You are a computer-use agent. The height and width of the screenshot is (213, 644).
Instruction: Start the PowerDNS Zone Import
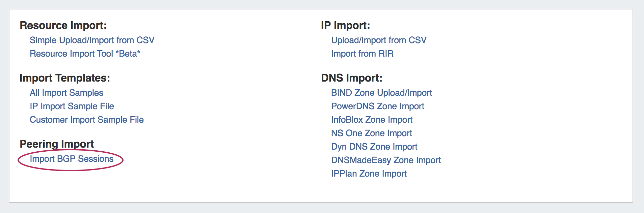pyautogui.click(x=377, y=106)
